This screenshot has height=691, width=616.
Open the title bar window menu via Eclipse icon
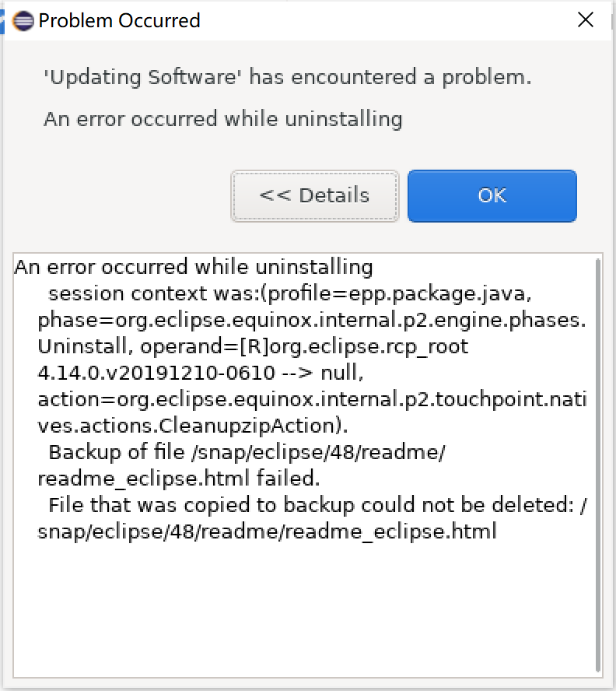coord(23,21)
